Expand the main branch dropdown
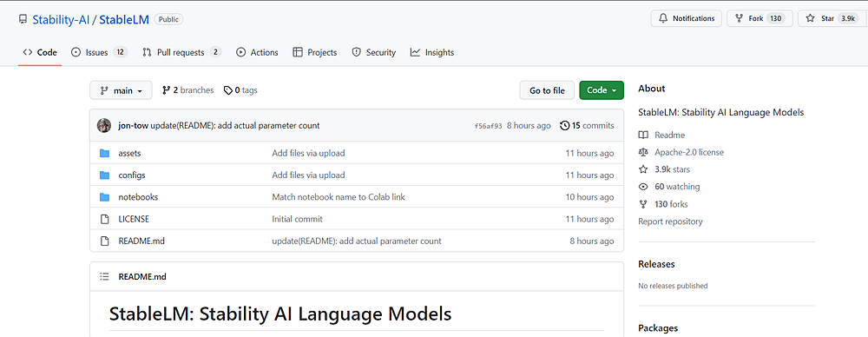Viewport: 868px width, 337px height. [121, 90]
